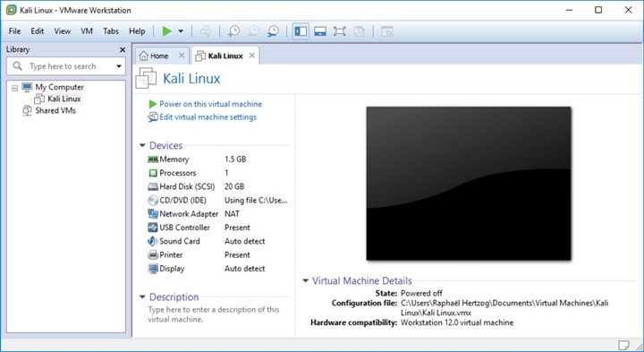The height and width of the screenshot is (352, 644).
Task: Click the Unity mode toolbar icon
Action: click(x=359, y=31)
